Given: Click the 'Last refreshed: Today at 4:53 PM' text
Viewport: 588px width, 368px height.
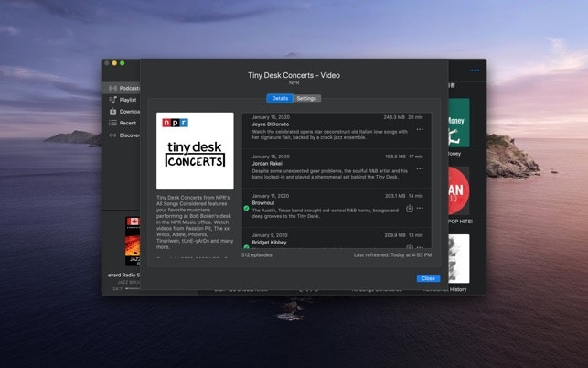Looking at the screenshot, I should tap(392, 255).
